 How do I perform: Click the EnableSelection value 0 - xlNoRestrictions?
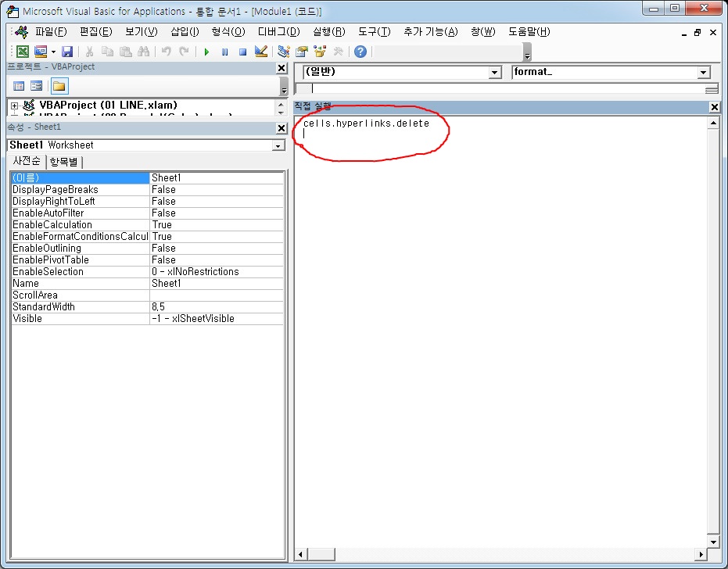point(195,271)
